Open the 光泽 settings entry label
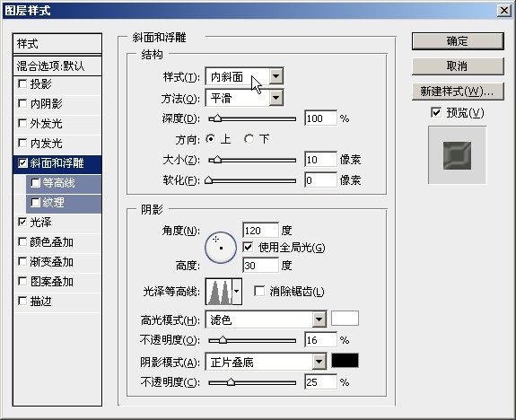The image size is (516, 420). click(40, 223)
